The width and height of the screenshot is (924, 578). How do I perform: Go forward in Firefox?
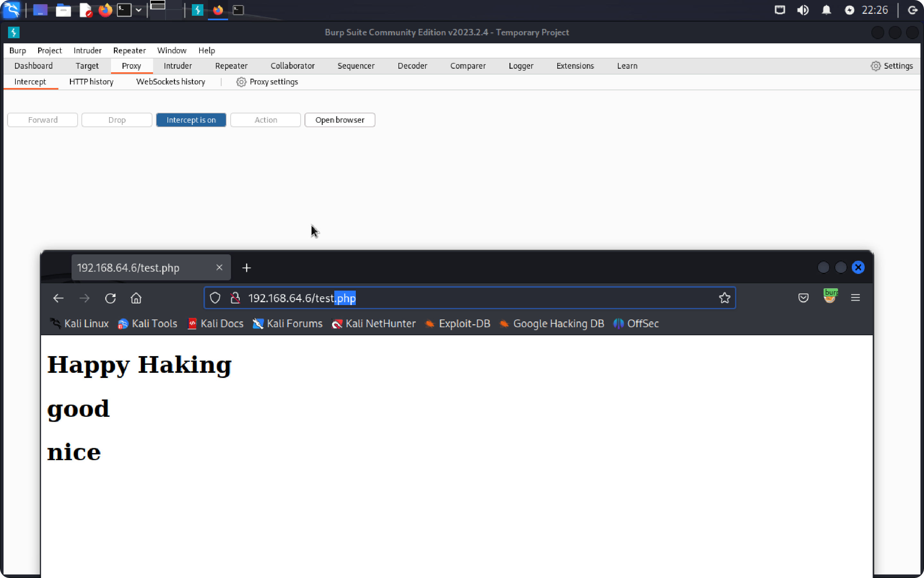click(x=84, y=298)
